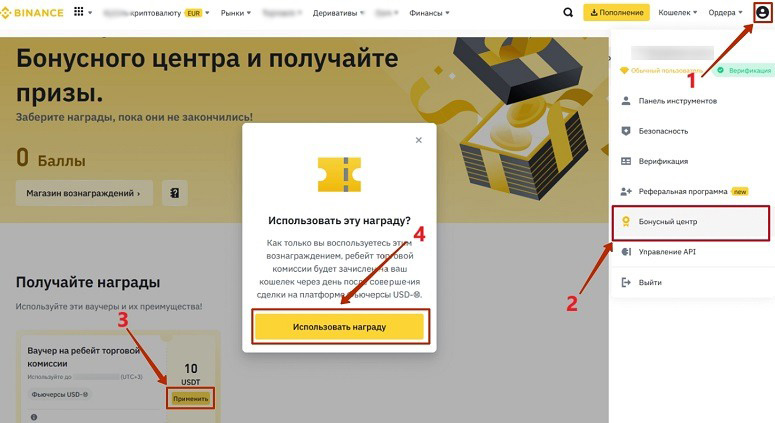Close the reward dialog with X
The width and height of the screenshot is (775, 423).
pyautogui.click(x=419, y=140)
